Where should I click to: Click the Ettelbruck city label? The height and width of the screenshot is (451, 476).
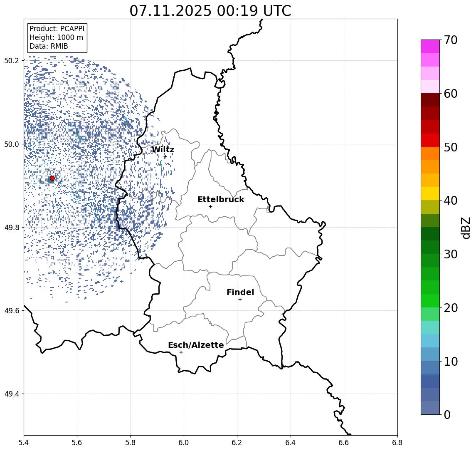221,199
